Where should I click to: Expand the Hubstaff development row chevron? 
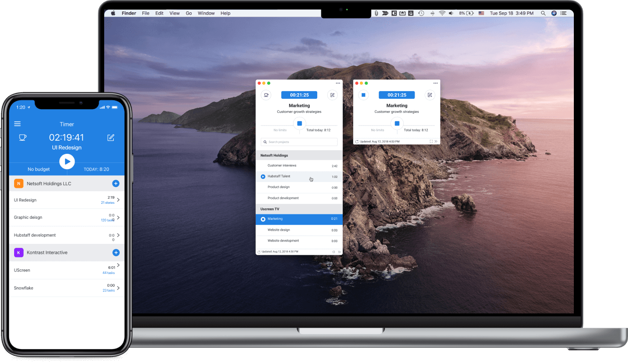pyautogui.click(x=118, y=235)
